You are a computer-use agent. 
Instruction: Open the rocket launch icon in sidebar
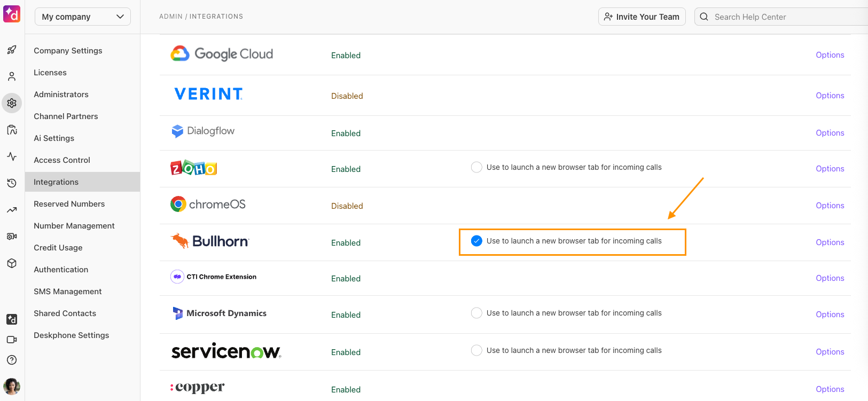click(12, 50)
